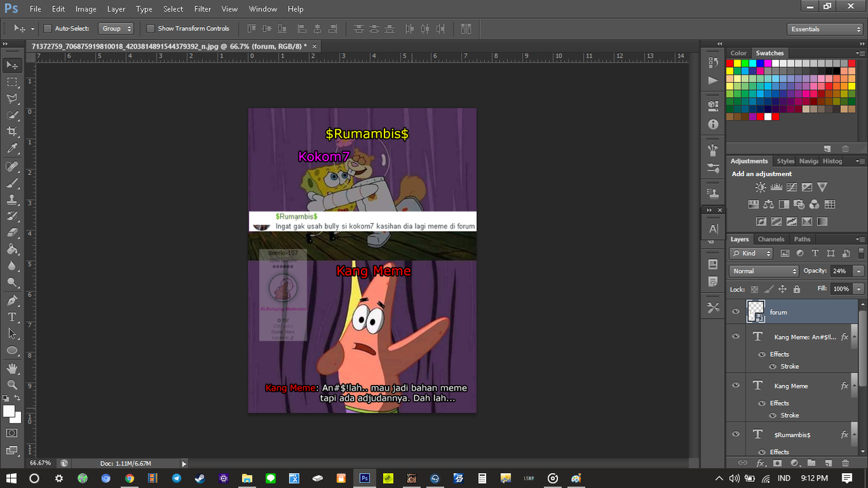The image size is (868, 488).
Task: Add a Color Balance adjustment
Action: click(x=768, y=204)
